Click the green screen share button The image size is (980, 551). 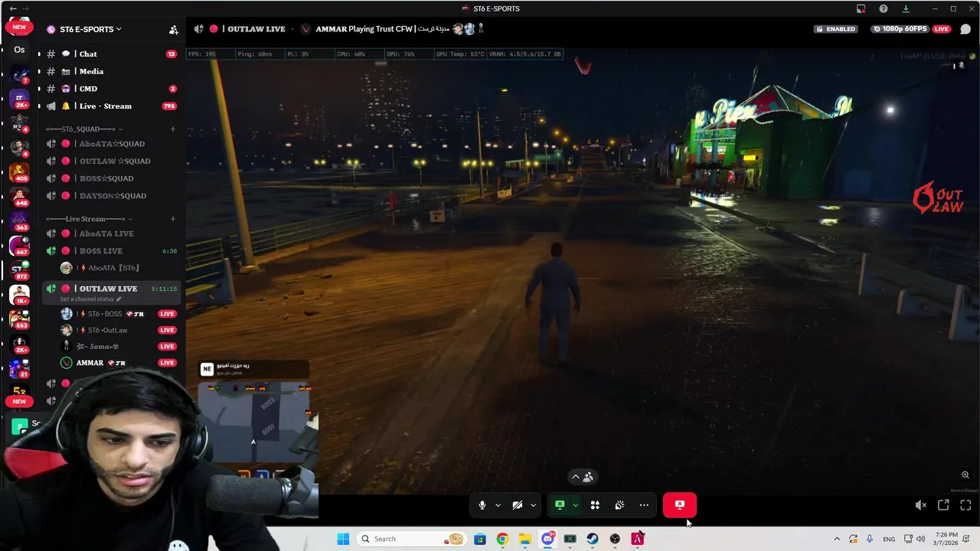560,505
